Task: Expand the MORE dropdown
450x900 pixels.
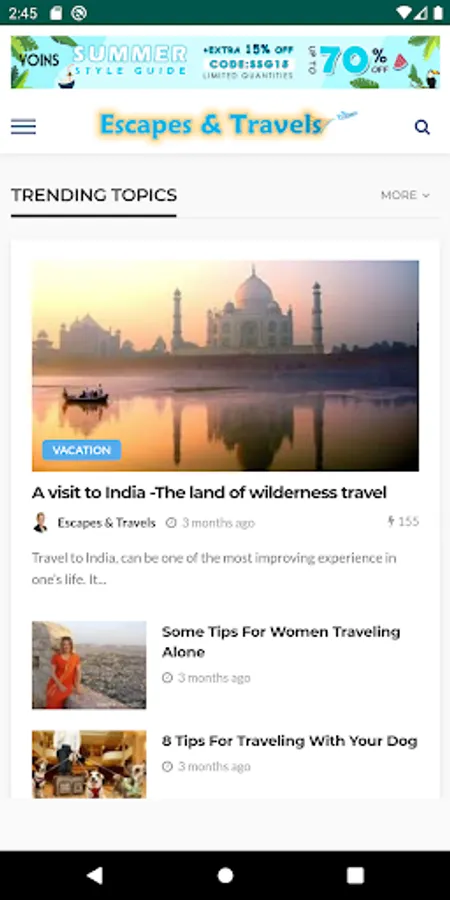Action: pos(405,195)
